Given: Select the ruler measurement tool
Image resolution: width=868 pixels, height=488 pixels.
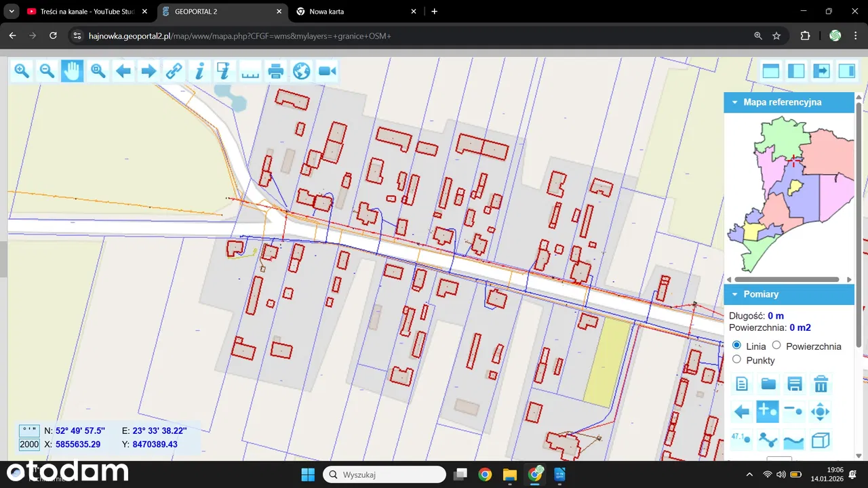Looking at the screenshot, I should pos(250,71).
